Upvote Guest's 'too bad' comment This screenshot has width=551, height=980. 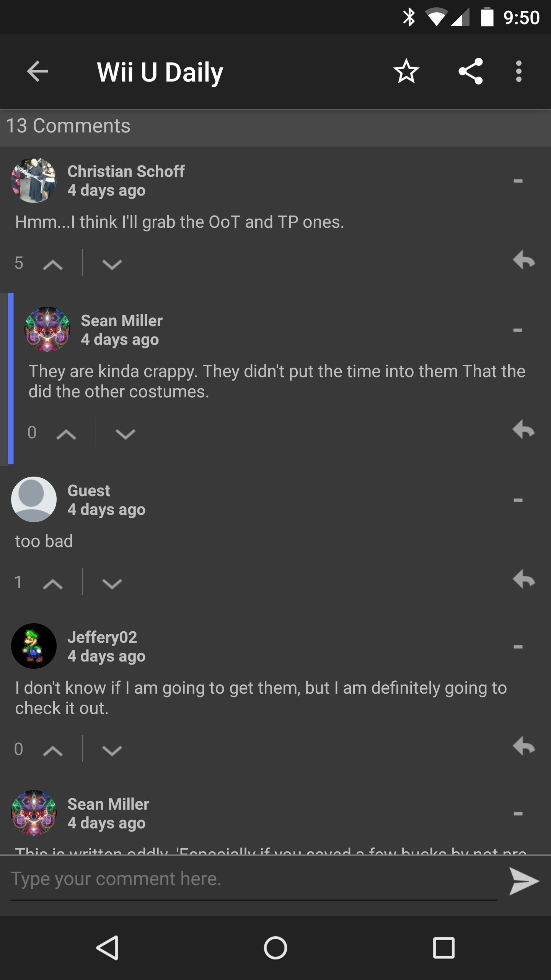coord(53,583)
